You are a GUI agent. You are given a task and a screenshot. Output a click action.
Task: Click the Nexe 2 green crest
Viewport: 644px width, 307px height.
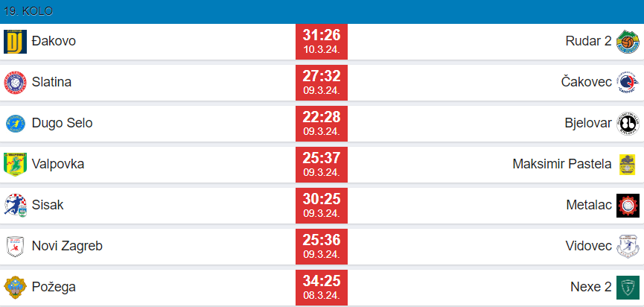[x=628, y=287]
